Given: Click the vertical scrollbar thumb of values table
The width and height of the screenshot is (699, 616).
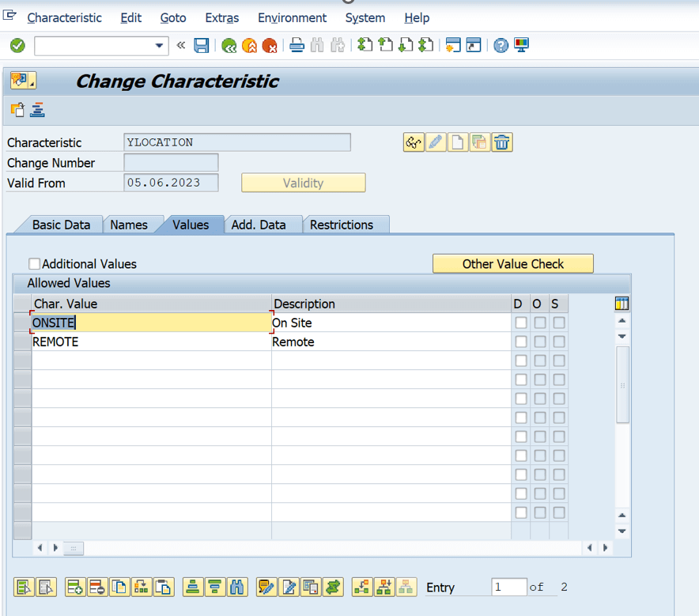Looking at the screenshot, I should tap(622, 384).
